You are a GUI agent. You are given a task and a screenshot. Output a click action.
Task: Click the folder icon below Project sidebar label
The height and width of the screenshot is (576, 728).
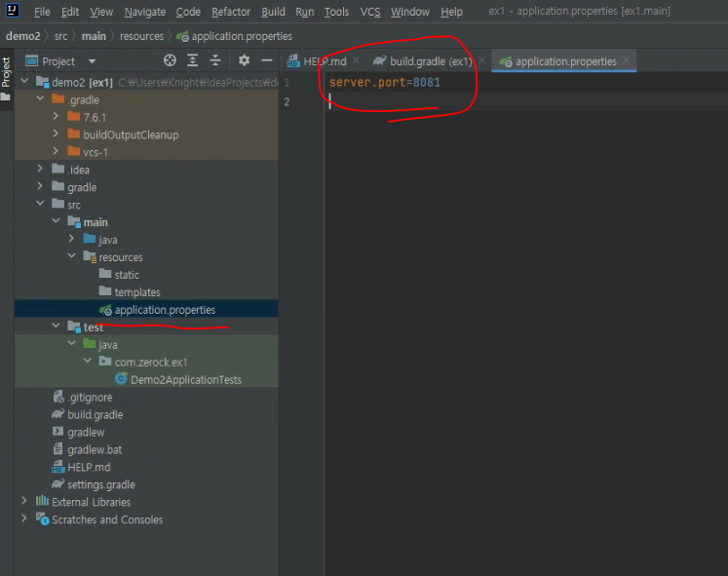[6, 96]
